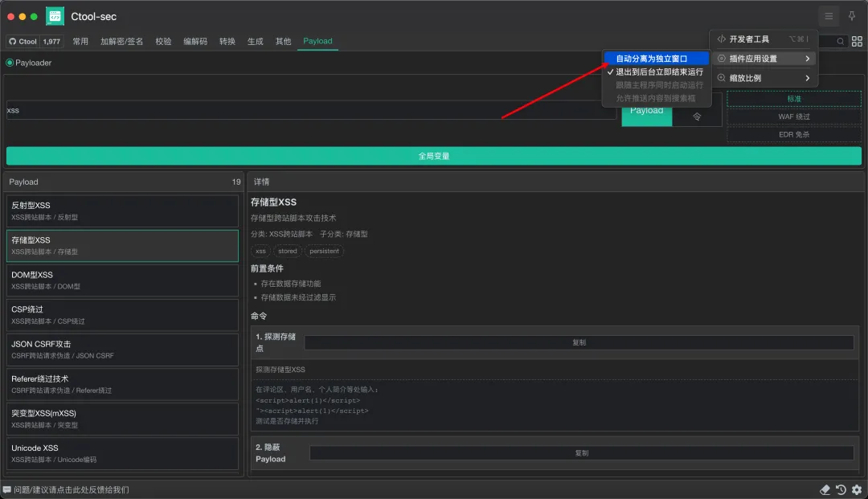Click the gear icon beside 插件应用设置
Image resolution: width=868 pixels, height=499 pixels.
(721, 59)
